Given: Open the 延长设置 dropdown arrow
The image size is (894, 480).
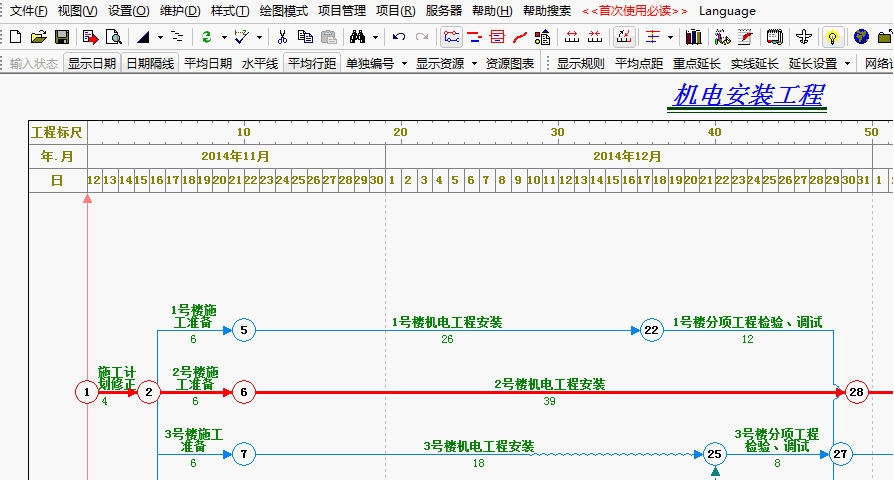Looking at the screenshot, I should tap(847, 63).
